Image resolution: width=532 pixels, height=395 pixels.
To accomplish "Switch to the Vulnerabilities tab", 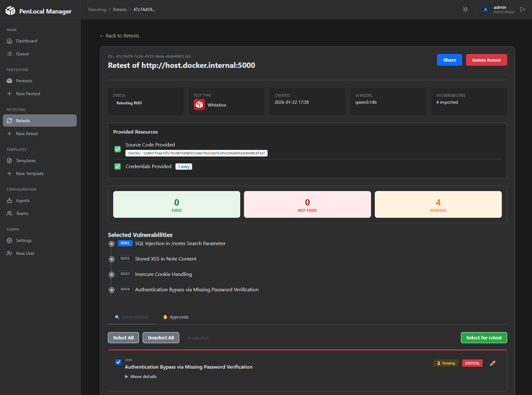I will 131,317.
